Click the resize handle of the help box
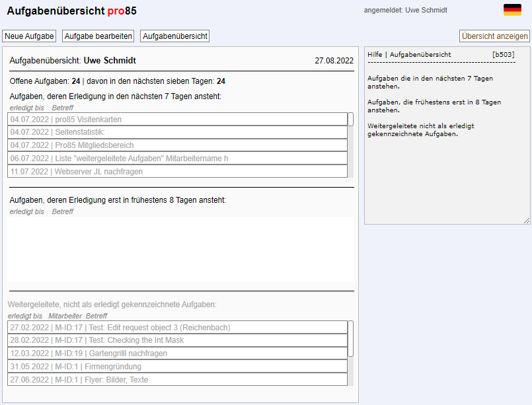This screenshot has height=405, width=532. [x=527, y=221]
